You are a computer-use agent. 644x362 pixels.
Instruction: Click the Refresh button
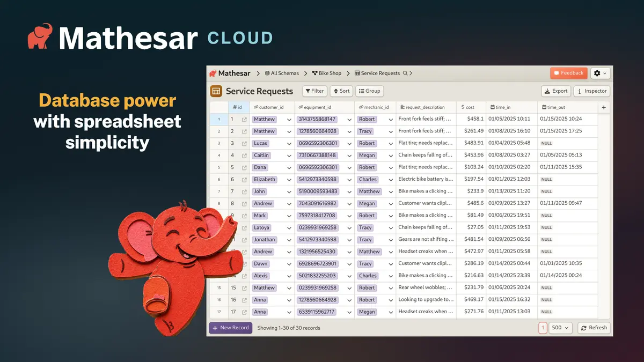(x=594, y=328)
